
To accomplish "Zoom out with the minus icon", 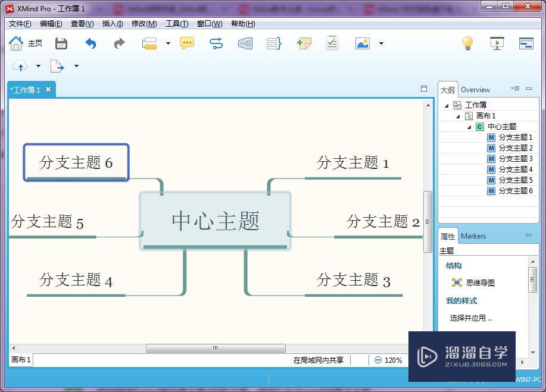I will click(x=378, y=360).
